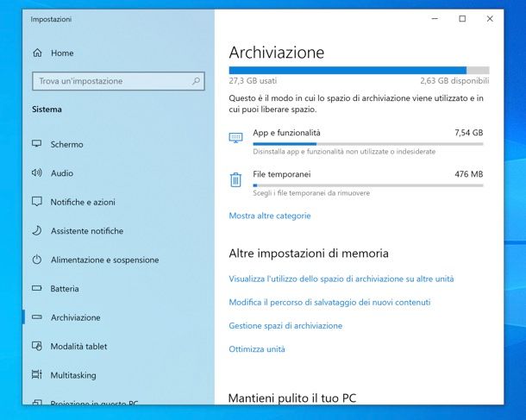The width and height of the screenshot is (526, 420).
Task: Click the Batteria battery icon
Action: tap(36, 288)
